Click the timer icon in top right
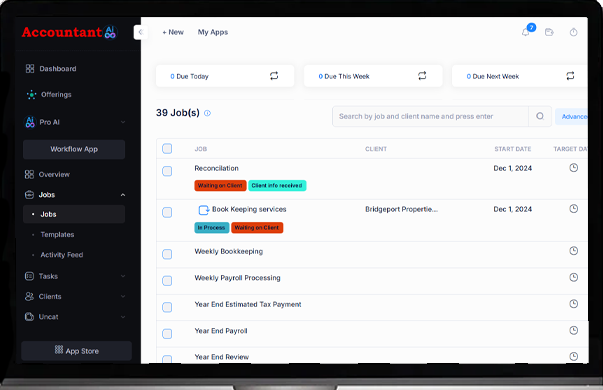Image resolution: width=603 pixels, height=390 pixels. tap(573, 32)
